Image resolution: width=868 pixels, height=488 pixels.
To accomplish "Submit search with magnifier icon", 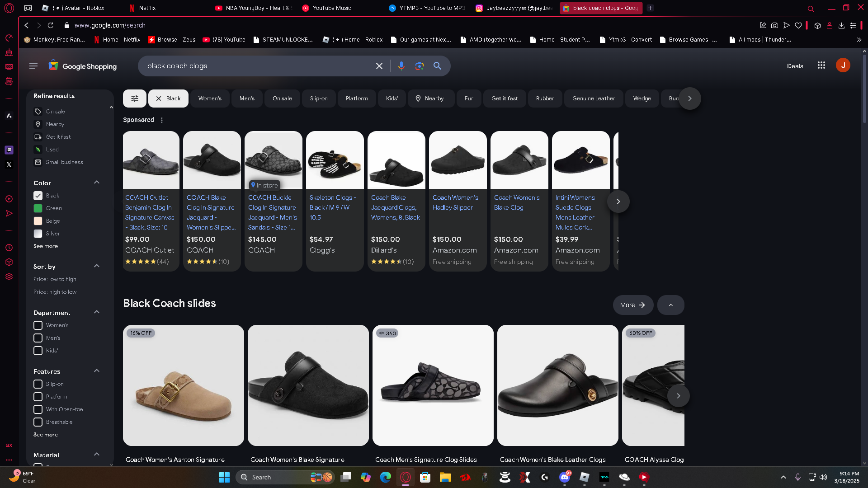I will [x=437, y=66].
